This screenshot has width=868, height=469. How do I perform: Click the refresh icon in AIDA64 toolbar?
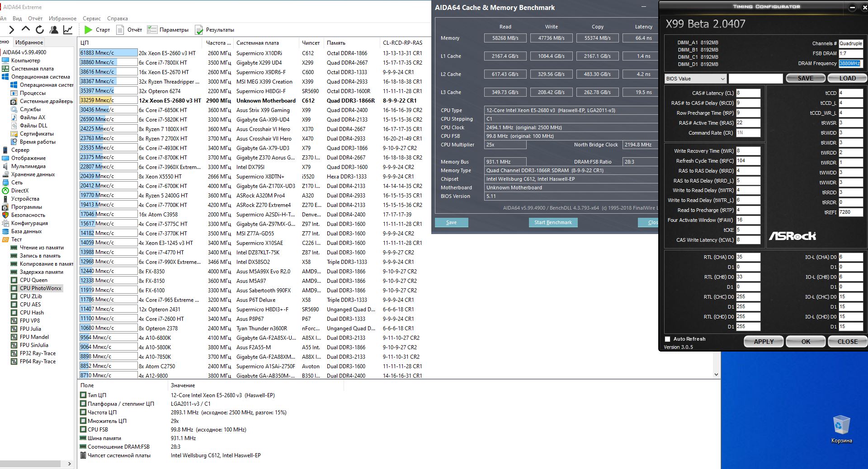(40, 30)
